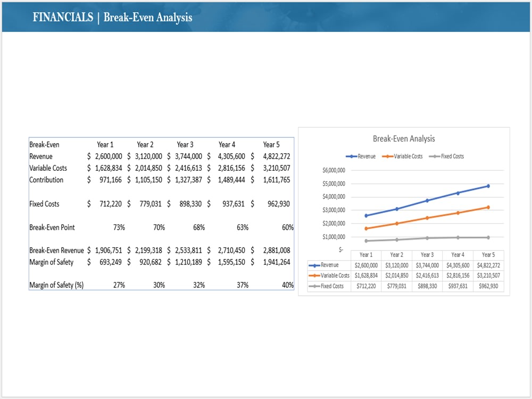Image resolution: width=532 pixels, height=399 pixels.
Task: Click $962,930 in the chart data table
Action: [488, 286]
